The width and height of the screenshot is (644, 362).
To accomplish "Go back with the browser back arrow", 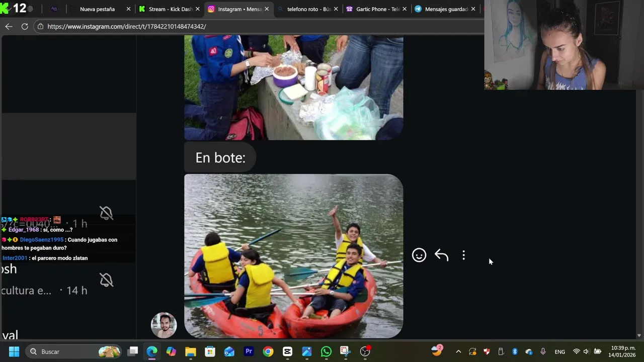I will [x=9, y=26].
